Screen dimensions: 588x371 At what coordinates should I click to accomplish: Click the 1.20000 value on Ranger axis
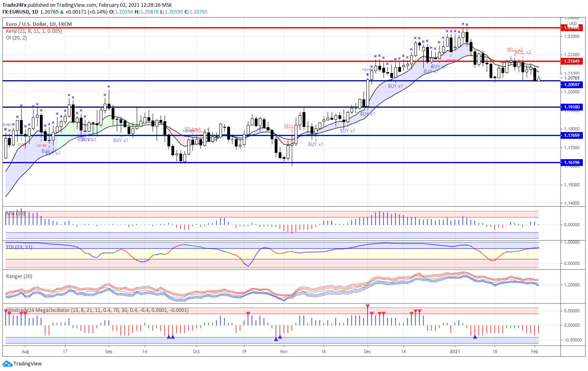point(572,285)
